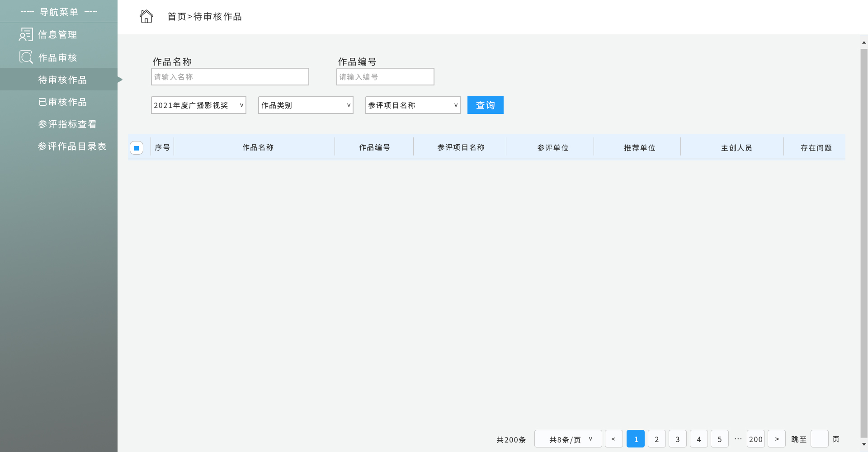868x452 pixels.
Task: Go to next page arrow
Action: 777,439
